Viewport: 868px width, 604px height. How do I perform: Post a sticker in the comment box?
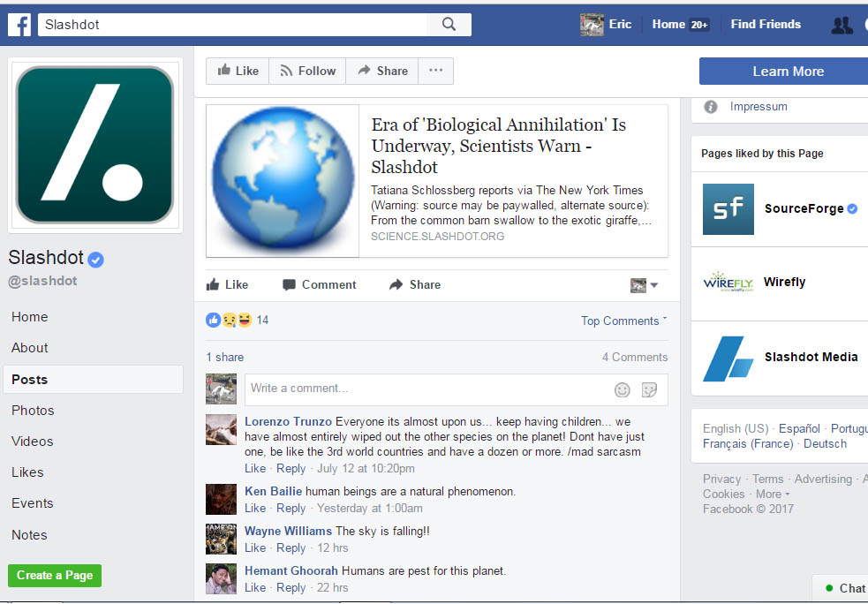(x=649, y=389)
